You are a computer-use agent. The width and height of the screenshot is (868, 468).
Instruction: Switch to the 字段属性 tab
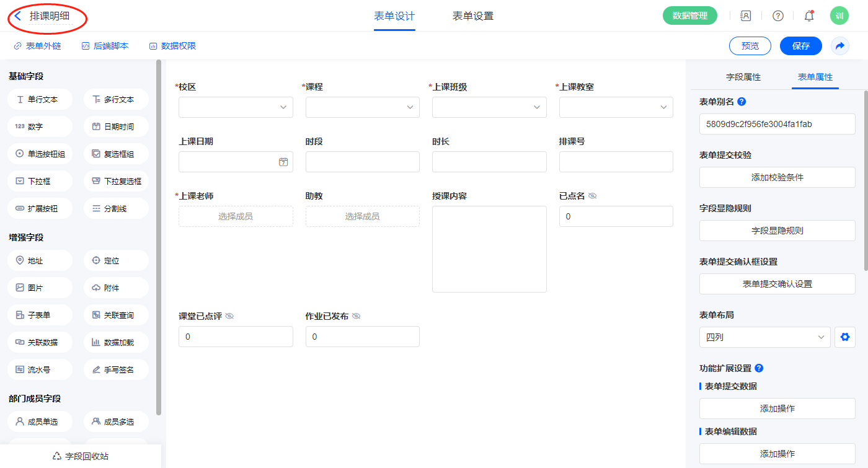point(743,77)
